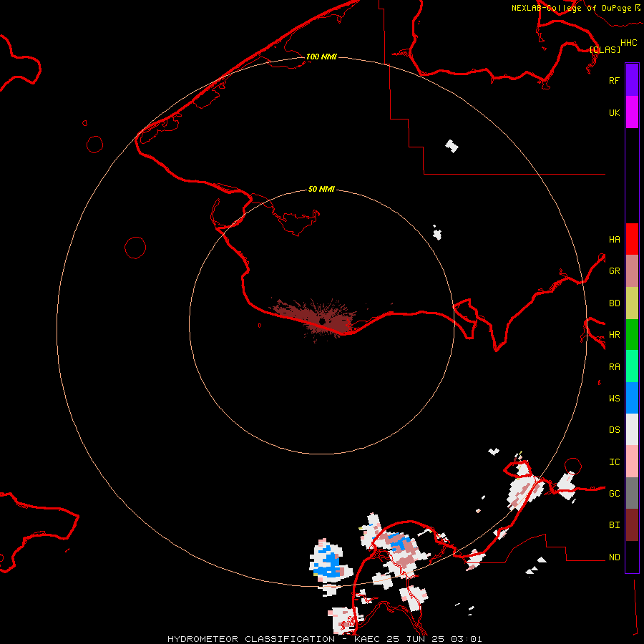Click the GC gray legend color swatch
This screenshot has width=644, height=644.
[x=632, y=493]
